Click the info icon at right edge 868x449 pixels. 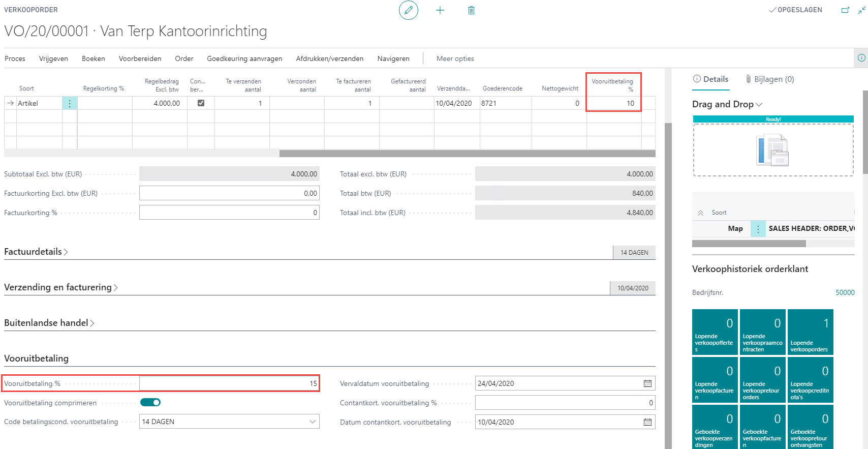pos(861,58)
